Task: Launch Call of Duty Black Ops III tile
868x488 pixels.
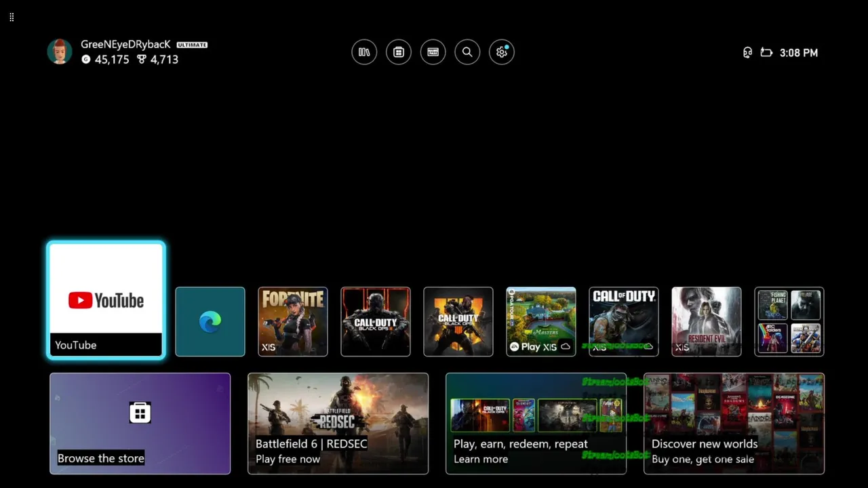Action: (376, 321)
